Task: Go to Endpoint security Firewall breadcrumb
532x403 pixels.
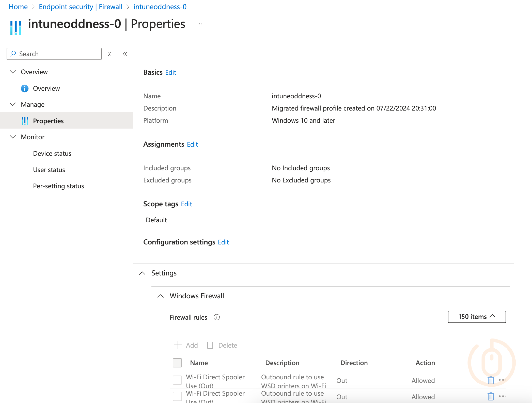Action: pyautogui.click(x=81, y=7)
